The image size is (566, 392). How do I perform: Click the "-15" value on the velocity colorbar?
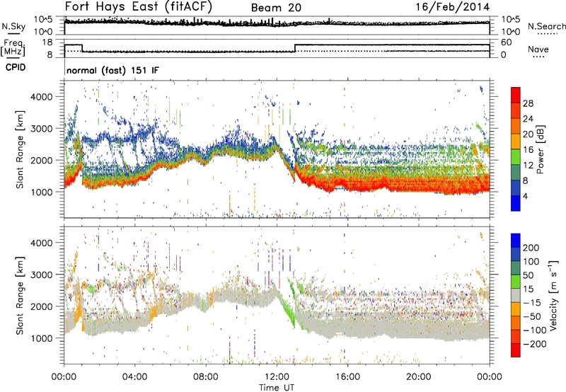(532, 303)
